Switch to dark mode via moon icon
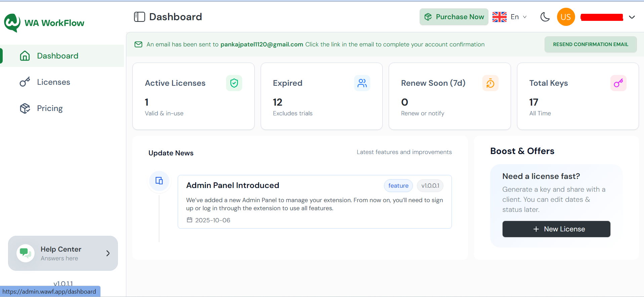The height and width of the screenshot is (297, 644). click(x=545, y=17)
